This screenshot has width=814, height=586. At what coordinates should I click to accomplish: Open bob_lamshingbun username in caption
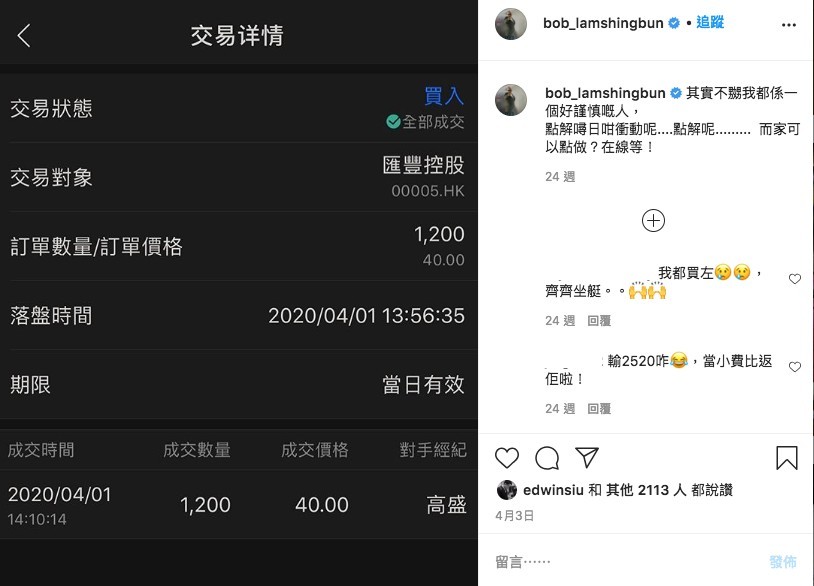(x=605, y=93)
